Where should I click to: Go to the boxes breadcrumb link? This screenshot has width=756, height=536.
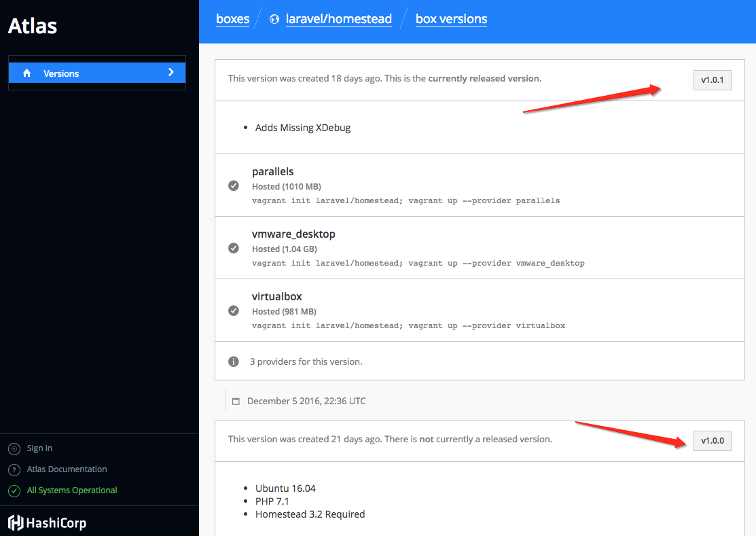click(x=232, y=19)
